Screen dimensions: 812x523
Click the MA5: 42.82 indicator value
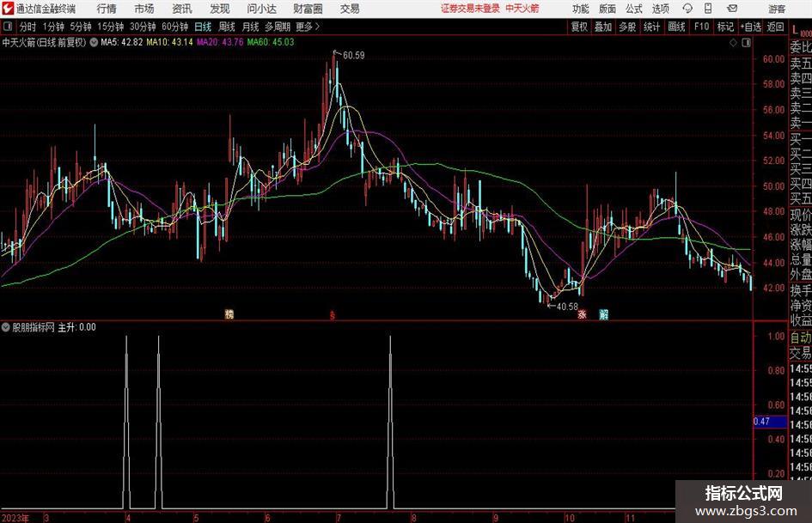(x=122, y=42)
